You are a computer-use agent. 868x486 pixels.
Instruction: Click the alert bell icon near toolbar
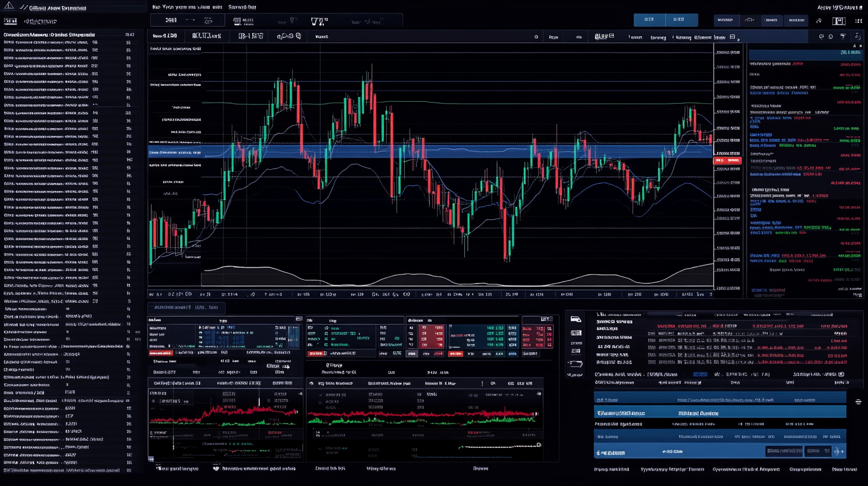[831, 36]
